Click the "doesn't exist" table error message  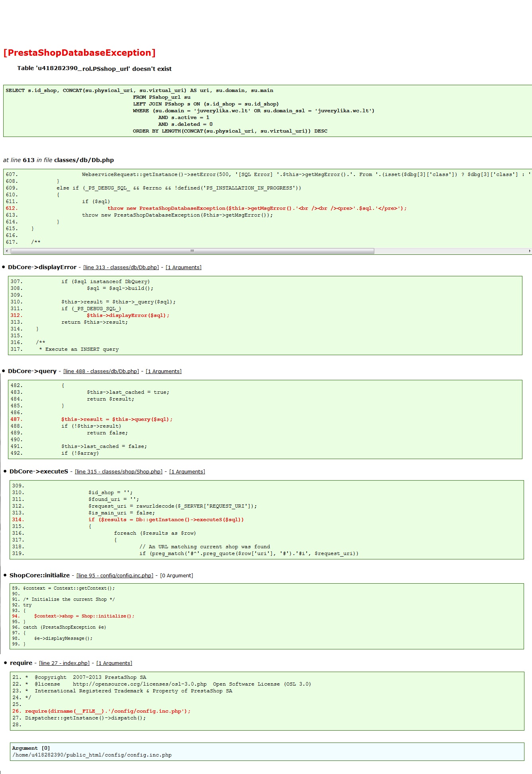click(94, 68)
